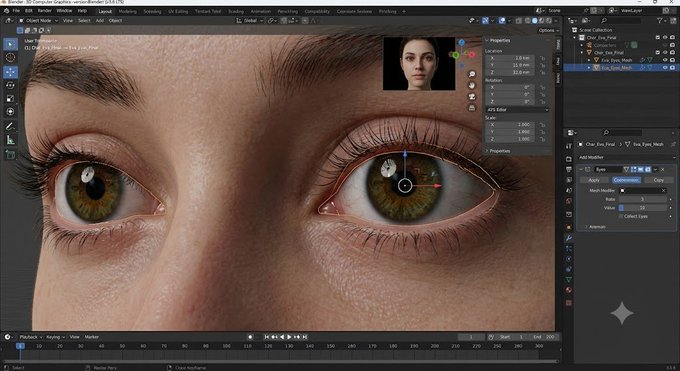Open the Add Modifier dropdown

coord(626,157)
